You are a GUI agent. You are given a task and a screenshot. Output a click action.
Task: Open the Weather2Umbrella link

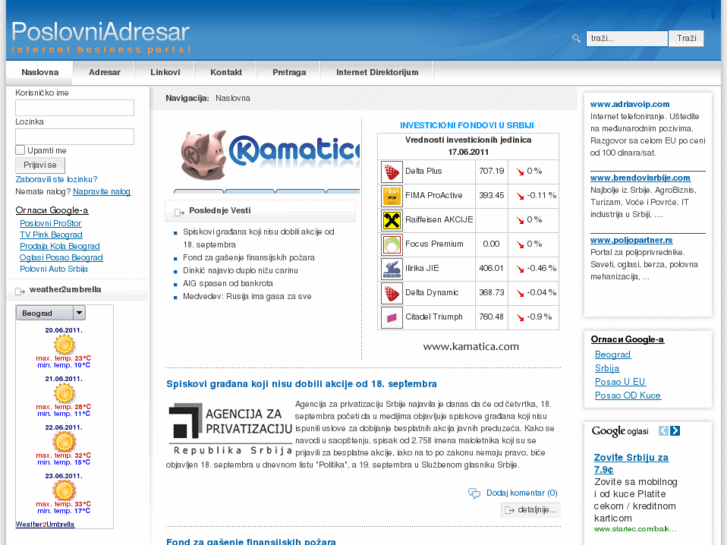pyautogui.click(x=45, y=525)
